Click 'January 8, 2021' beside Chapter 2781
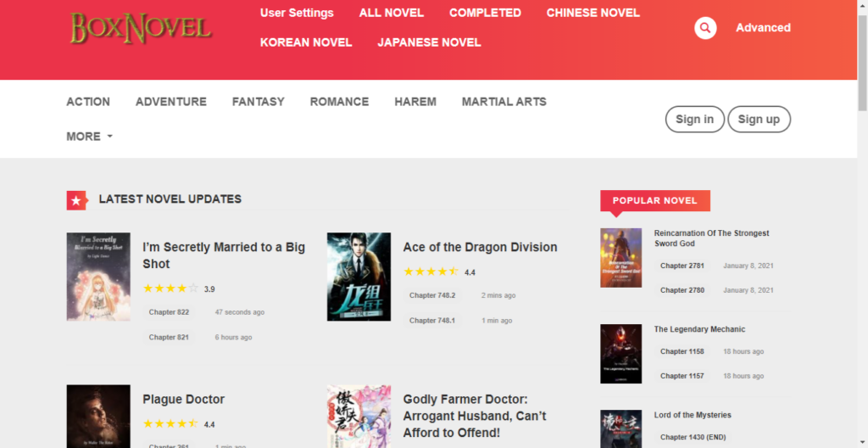 tap(748, 266)
